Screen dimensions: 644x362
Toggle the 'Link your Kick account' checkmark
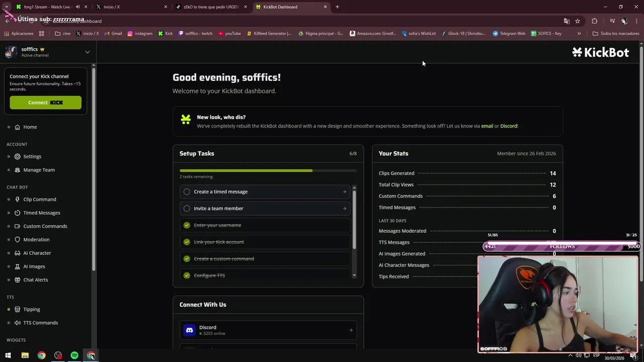[x=187, y=242]
